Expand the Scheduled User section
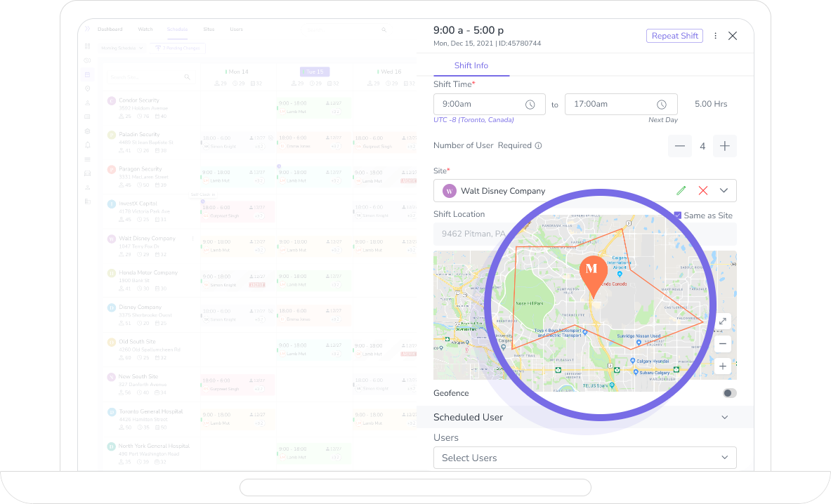 585,417
